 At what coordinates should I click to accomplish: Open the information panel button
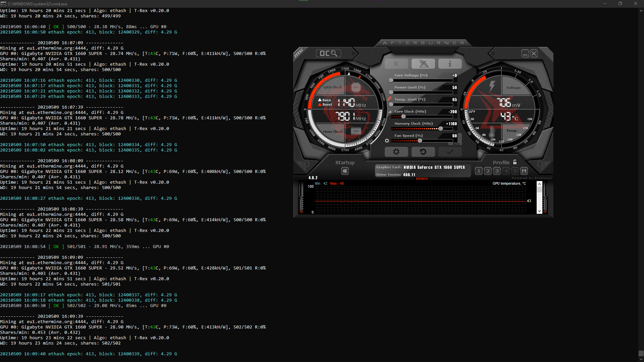click(450, 64)
